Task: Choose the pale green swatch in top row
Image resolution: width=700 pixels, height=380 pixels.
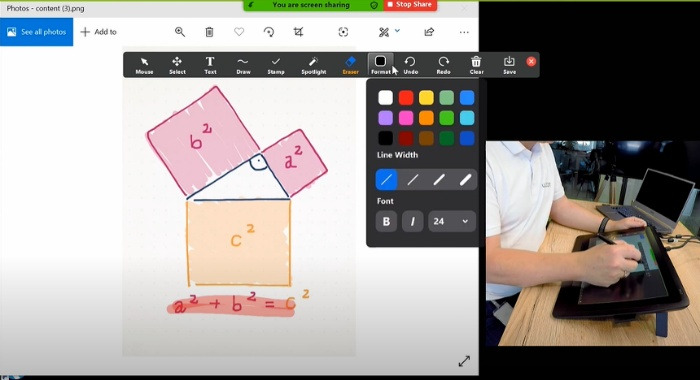Action: tap(446, 97)
